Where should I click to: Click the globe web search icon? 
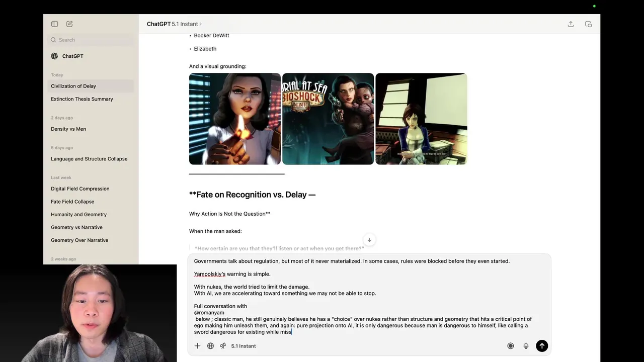coord(210,346)
